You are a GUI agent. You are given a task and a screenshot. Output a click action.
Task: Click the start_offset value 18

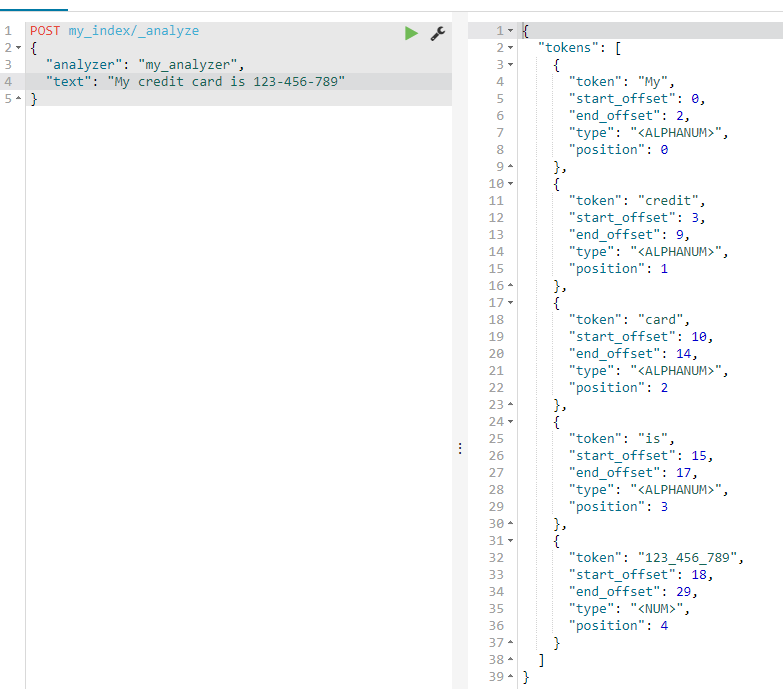coord(699,575)
